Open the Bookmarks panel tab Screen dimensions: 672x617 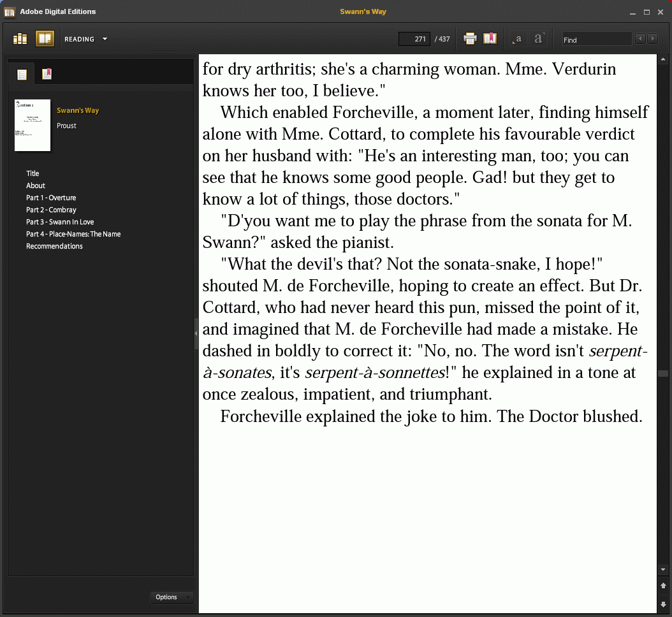click(47, 74)
